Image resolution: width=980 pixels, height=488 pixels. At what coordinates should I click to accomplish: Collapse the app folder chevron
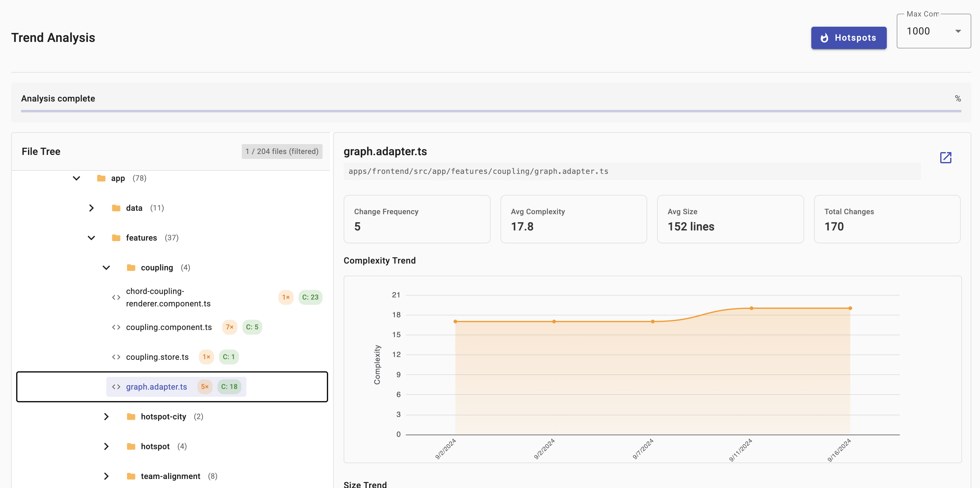click(76, 178)
